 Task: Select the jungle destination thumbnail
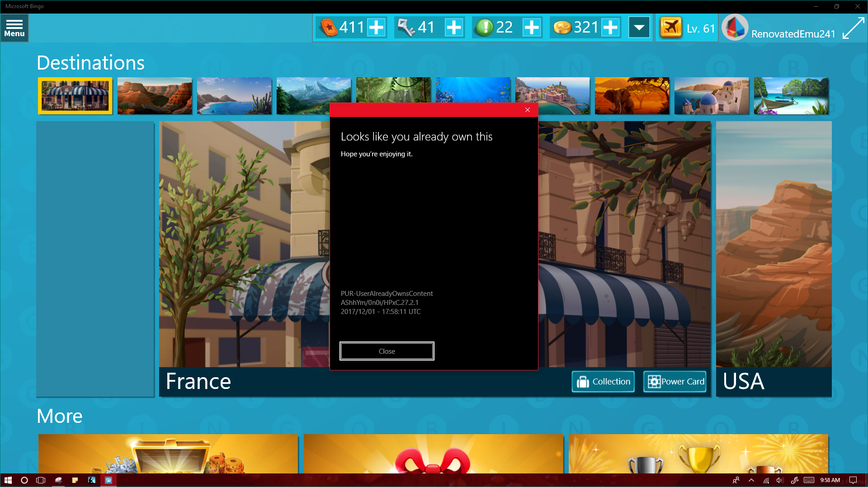pyautogui.click(x=393, y=90)
